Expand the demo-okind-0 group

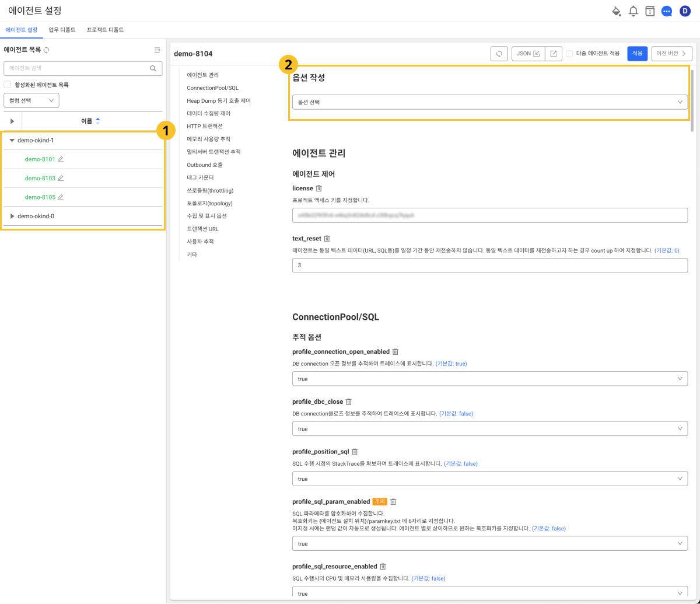click(12, 217)
